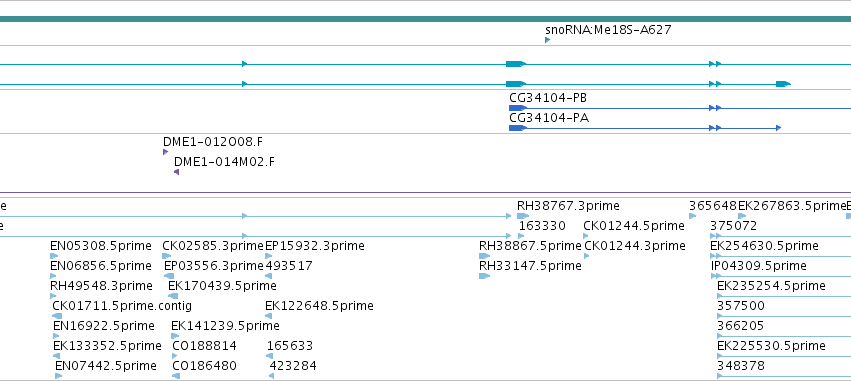Select EST CO188814
The width and height of the screenshot is (851, 381).
pyautogui.click(x=205, y=346)
